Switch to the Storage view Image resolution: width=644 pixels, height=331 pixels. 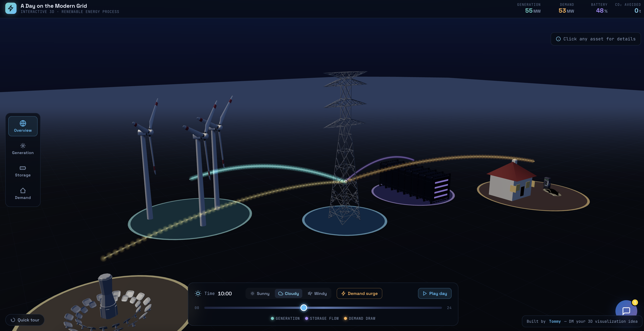(23, 171)
